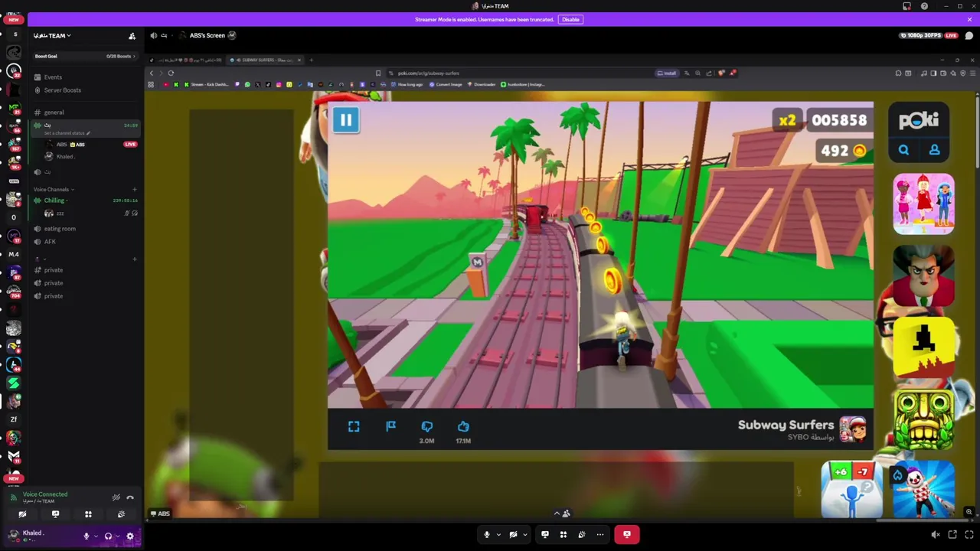Viewport: 980px width, 551px height.
Task: Toggle noise suppression in voice panel
Action: click(x=116, y=497)
